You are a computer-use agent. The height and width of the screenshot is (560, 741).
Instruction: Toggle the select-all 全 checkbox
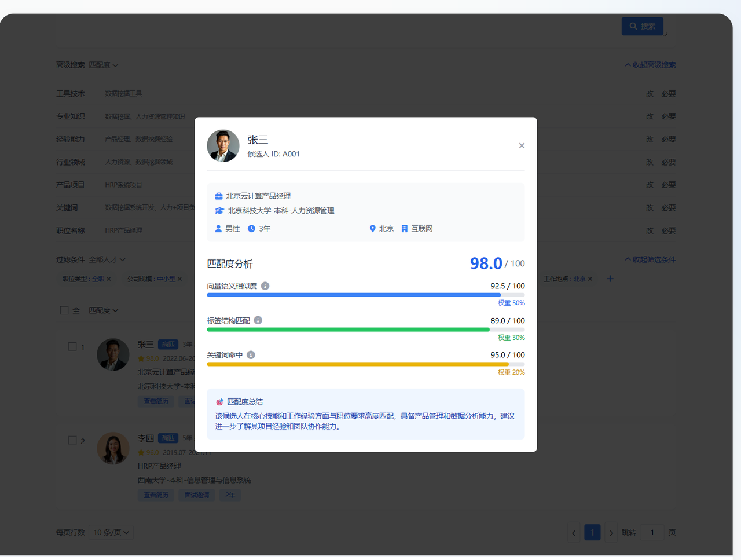point(64,310)
